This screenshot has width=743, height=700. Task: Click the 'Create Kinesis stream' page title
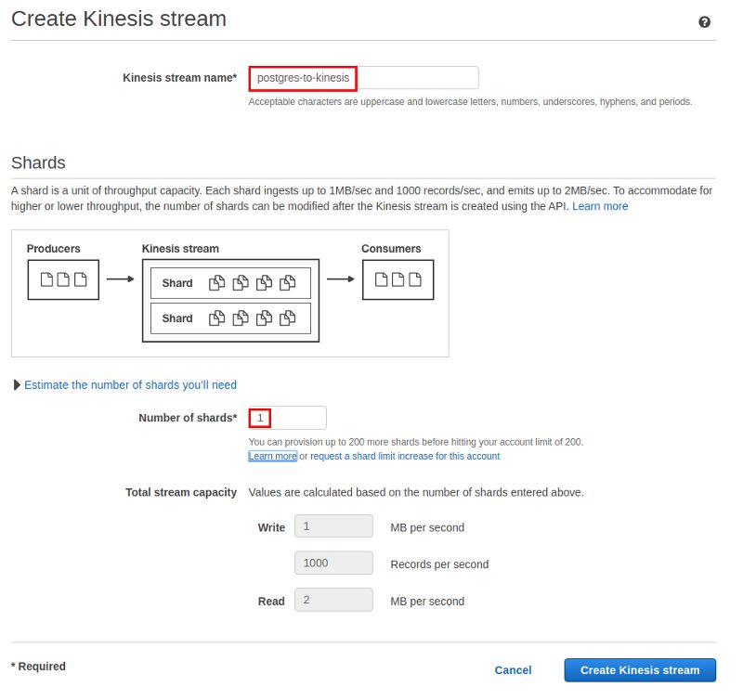coord(119,19)
